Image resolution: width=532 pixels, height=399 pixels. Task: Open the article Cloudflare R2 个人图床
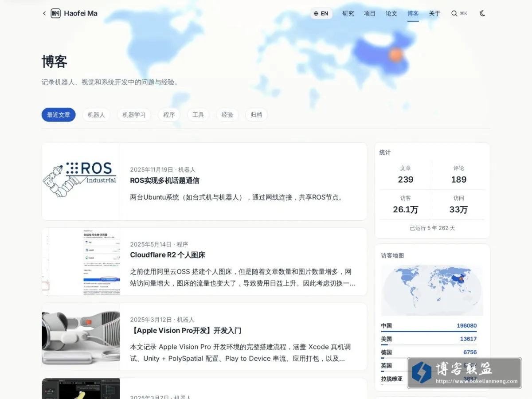click(x=168, y=255)
